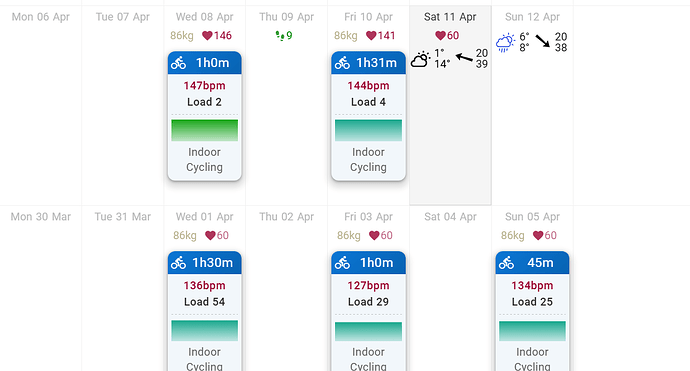Click the bike icon on the 1h31m activity
Viewport: 690px width, 371px height.
pos(342,63)
